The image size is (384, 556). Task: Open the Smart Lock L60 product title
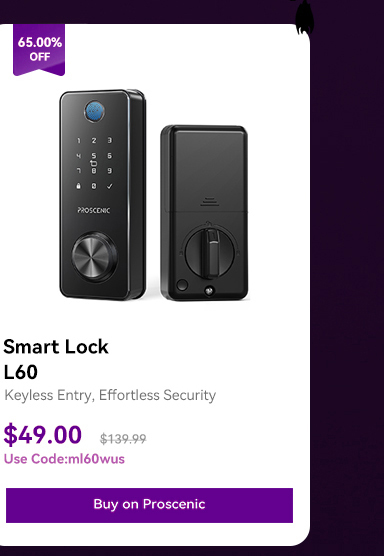click(56, 359)
